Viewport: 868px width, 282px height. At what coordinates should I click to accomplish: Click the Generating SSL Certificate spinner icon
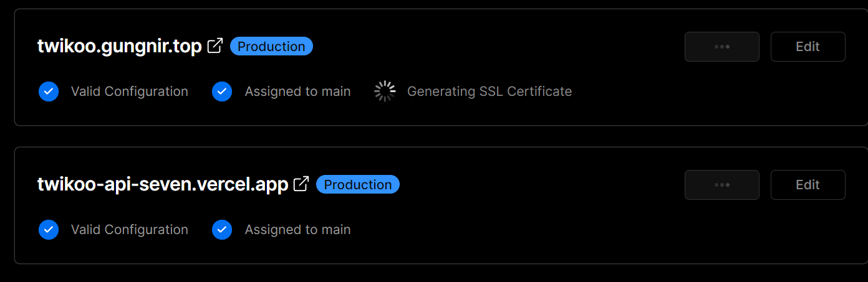point(385,92)
